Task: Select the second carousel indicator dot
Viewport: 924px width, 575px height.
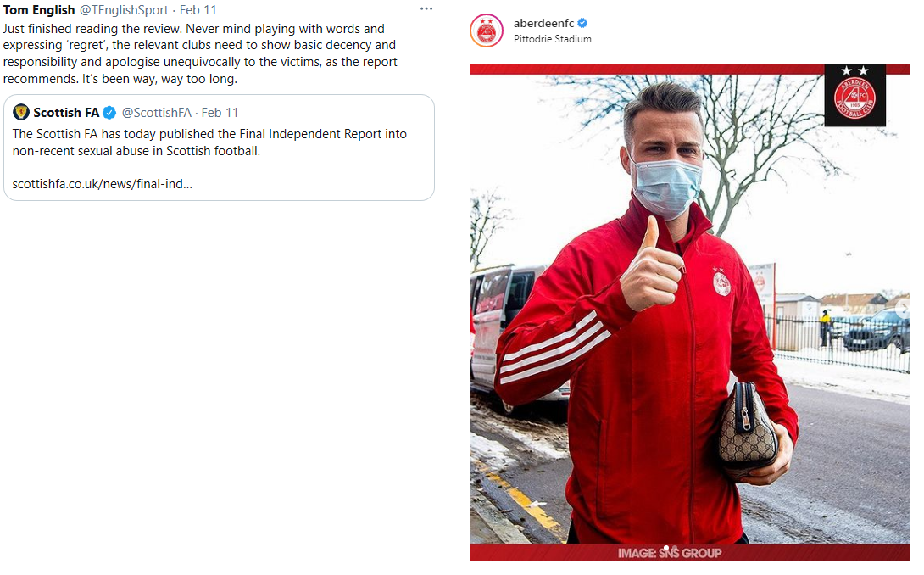Action: (x=674, y=548)
